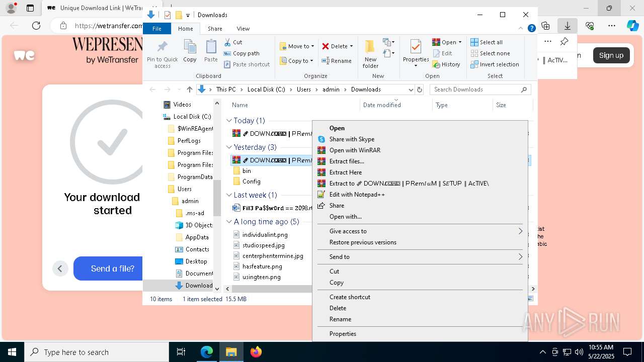Open the File ribbon tab
This screenshot has height=362, width=644.
(x=157, y=29)
